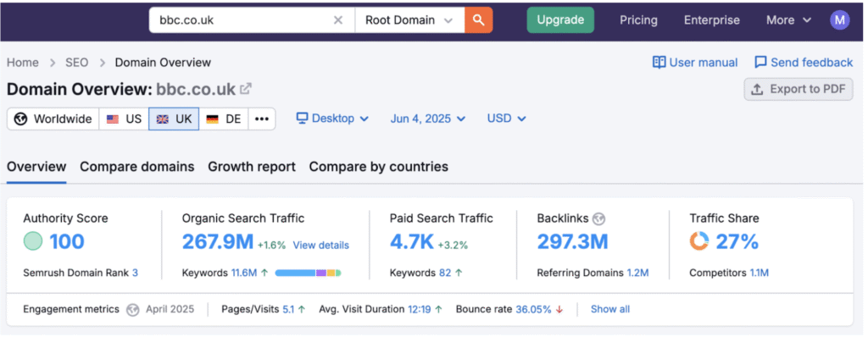Open more countries ellipsis button

(262, 119)
